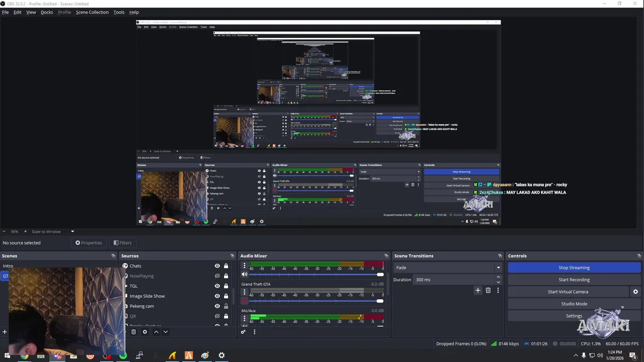644x362 pixels.
Task: Remove scene transition with trash icon
Action: (x=488, y=290)
